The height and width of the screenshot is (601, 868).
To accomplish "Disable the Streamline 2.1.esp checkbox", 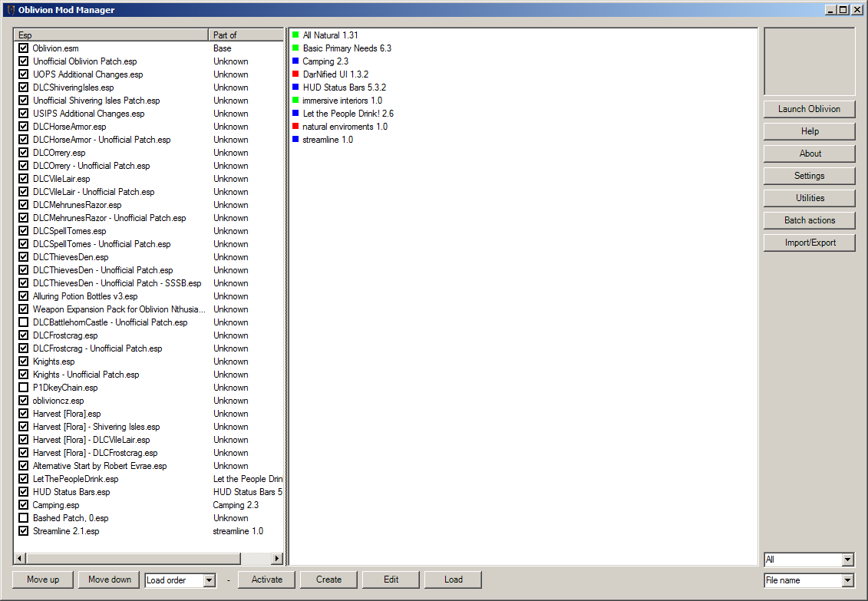I will tap(23, 530).
